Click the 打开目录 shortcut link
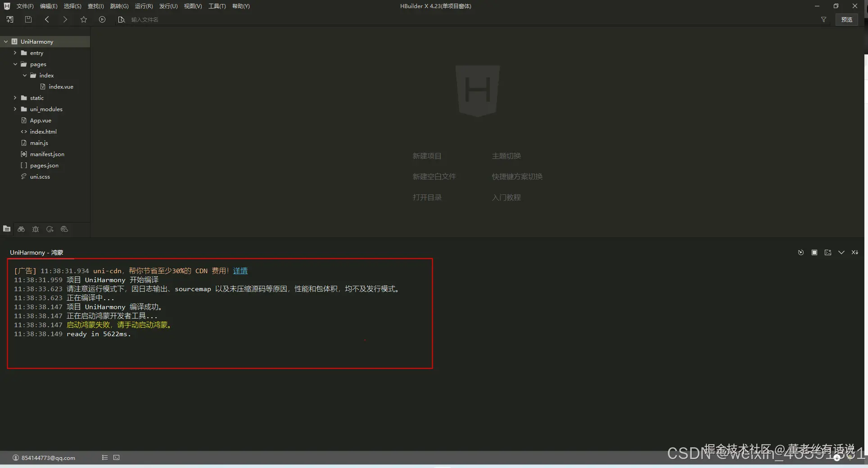This screenshot has height=468, width=868. click(x=427, y=197)
